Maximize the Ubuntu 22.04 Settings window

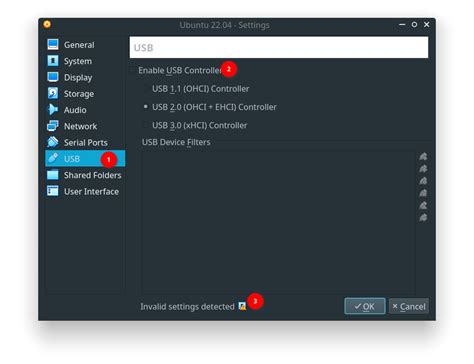pos(414,24)
